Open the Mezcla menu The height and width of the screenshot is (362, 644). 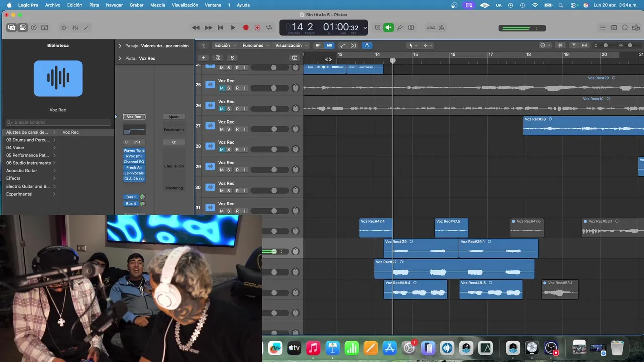pyautogui.click(x=157, y=5)
